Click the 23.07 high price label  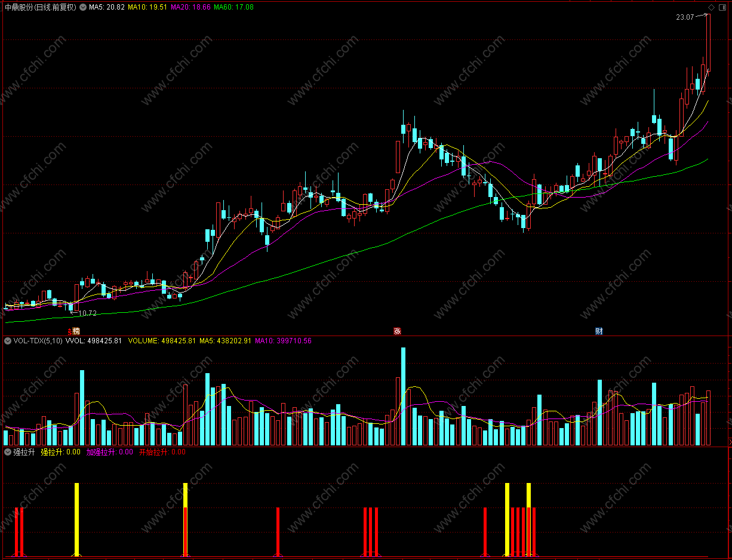coord(685,17)
